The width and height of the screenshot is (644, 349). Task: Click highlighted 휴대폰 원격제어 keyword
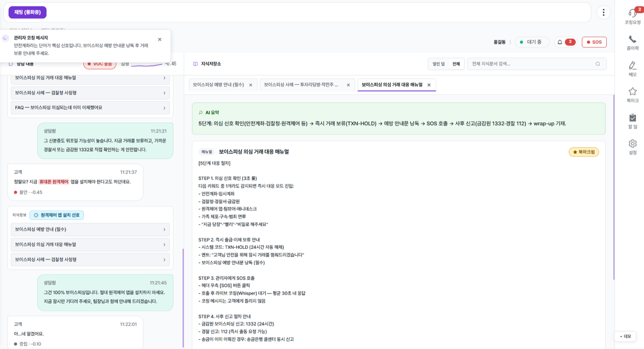coord(54,182)
